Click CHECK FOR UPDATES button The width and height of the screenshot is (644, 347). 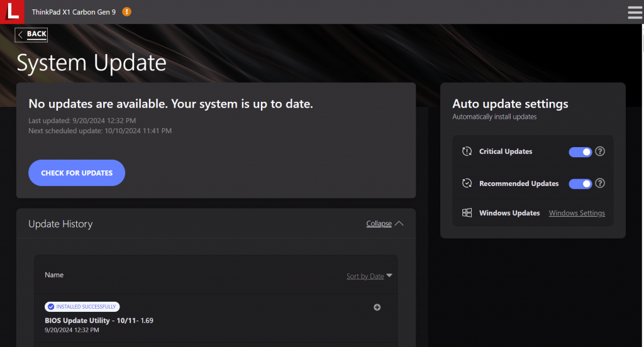(x=77, y=173)
